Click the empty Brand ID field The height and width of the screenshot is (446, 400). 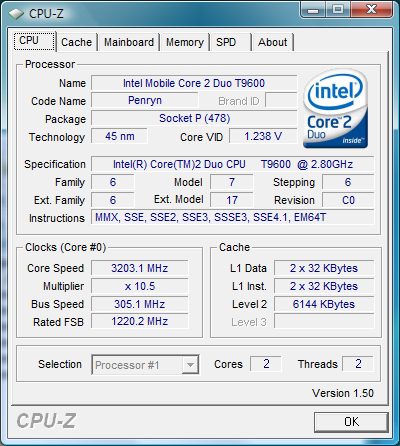pyautogui.click(x=281, y=100)
